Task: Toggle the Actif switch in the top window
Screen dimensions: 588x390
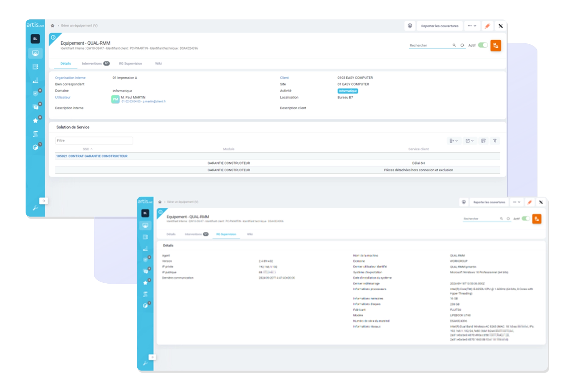Action: [483, 45]
